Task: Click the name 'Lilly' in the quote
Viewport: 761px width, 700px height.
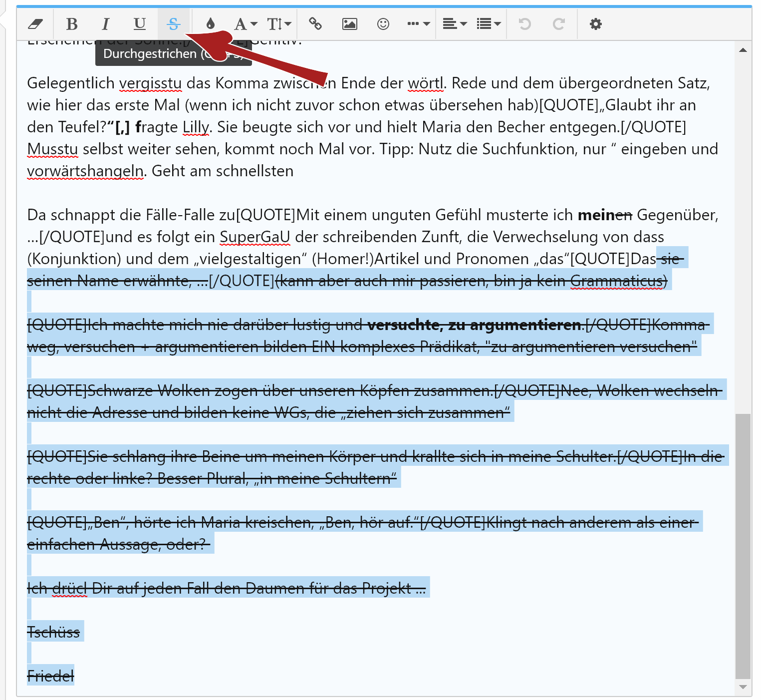Action: click(x=196, y=127)
